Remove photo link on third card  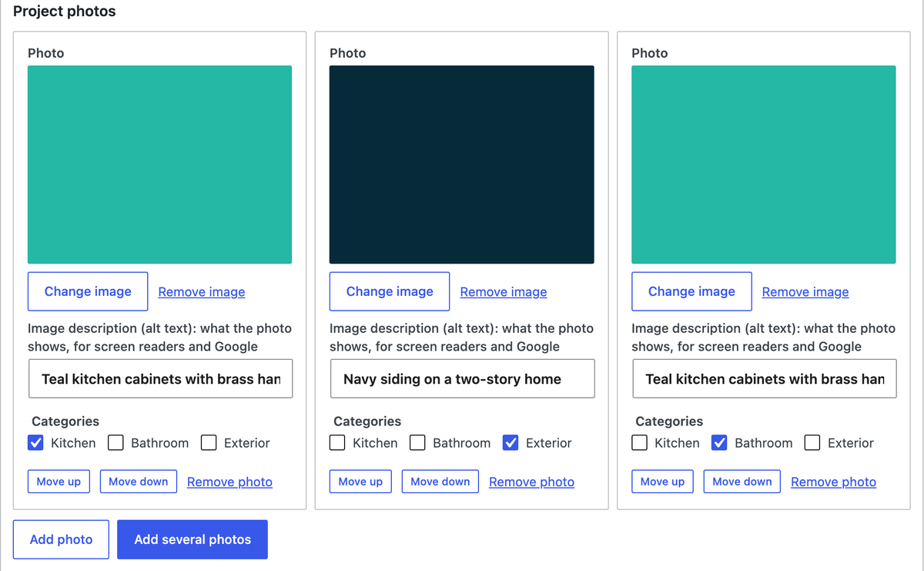tap(833, 482)
